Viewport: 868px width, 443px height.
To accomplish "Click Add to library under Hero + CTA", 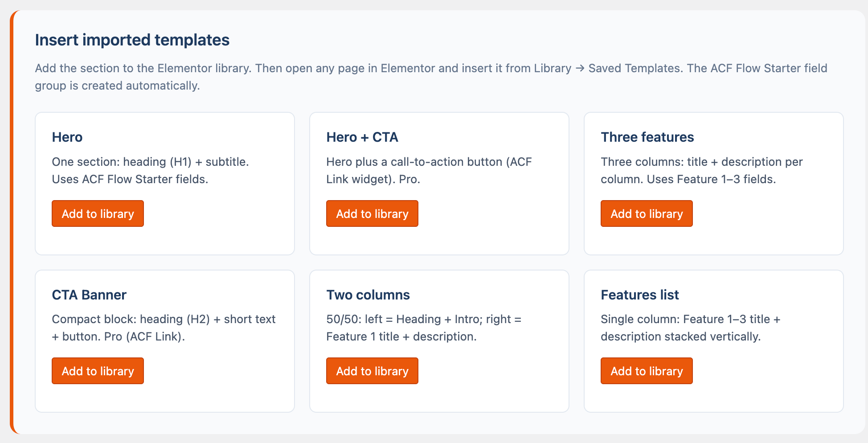I will [372, 213].
